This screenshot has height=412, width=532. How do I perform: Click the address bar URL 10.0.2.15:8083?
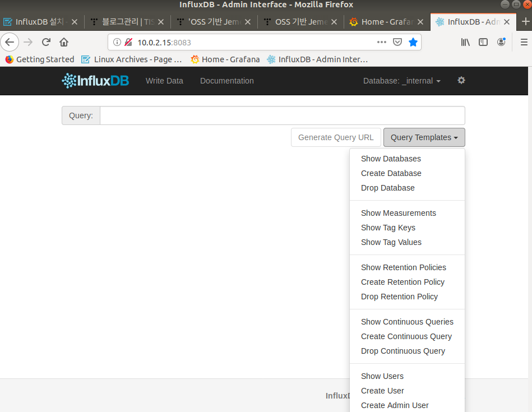(164, 43)
